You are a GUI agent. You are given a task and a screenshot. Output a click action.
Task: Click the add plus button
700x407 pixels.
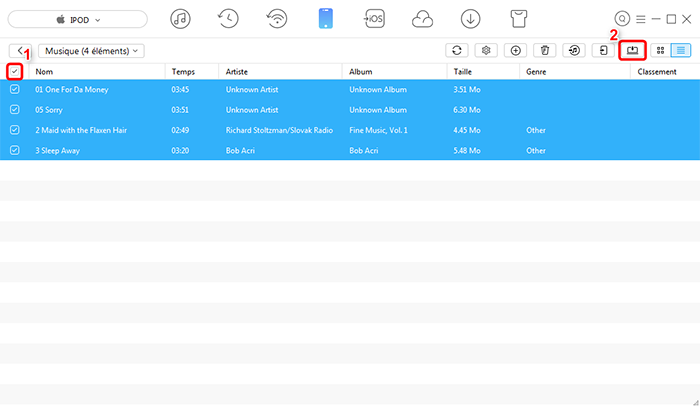[x=516, y=50]
